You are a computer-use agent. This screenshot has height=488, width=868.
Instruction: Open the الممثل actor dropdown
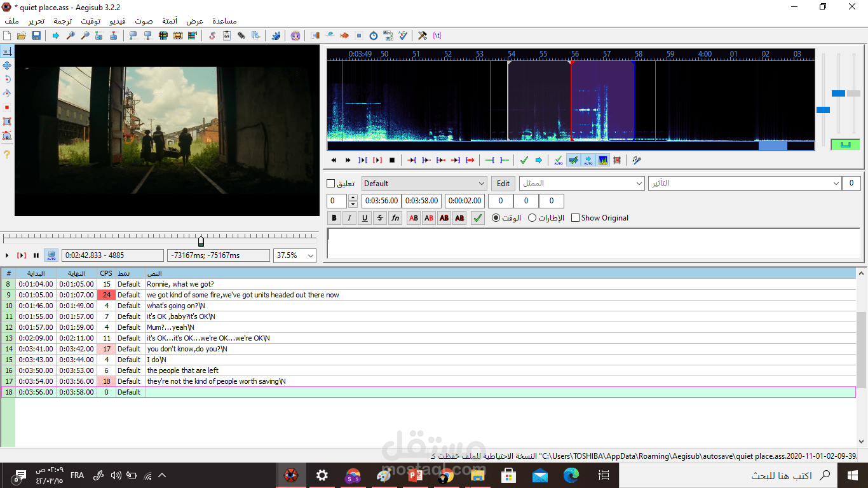(x=582, y=184)
